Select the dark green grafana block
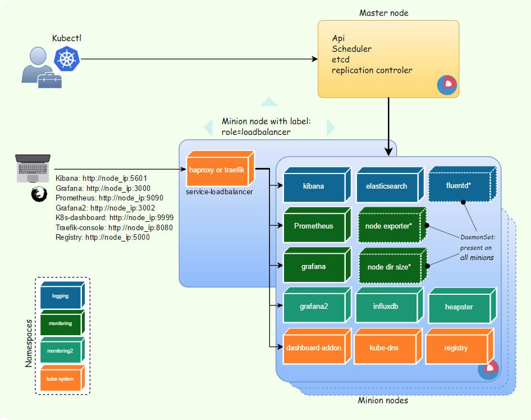This screenshot has width=531, height=420. click(x=317, y=265)
